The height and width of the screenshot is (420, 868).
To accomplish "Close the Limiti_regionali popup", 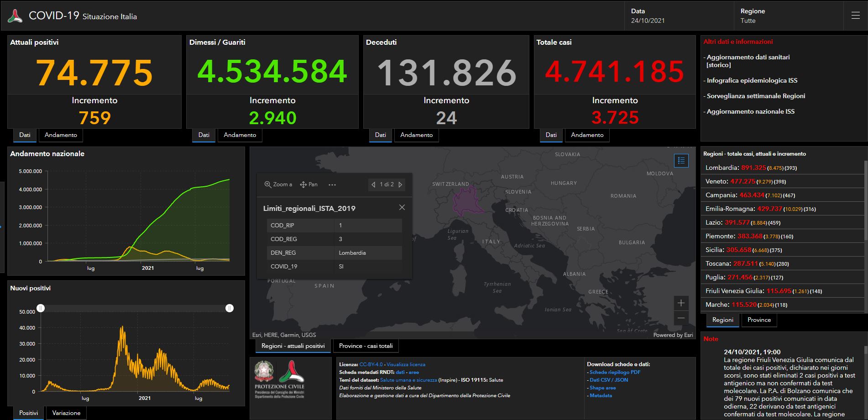I will click(402, 207).
